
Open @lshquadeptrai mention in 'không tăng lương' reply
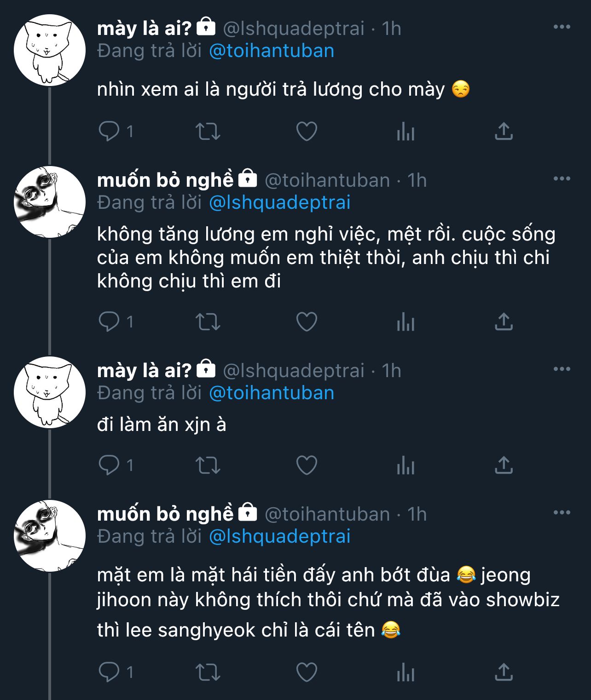click(279, 202)
